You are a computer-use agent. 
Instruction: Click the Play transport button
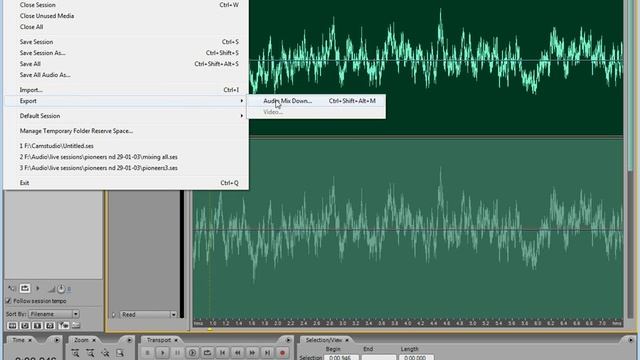tap(162, 353)
